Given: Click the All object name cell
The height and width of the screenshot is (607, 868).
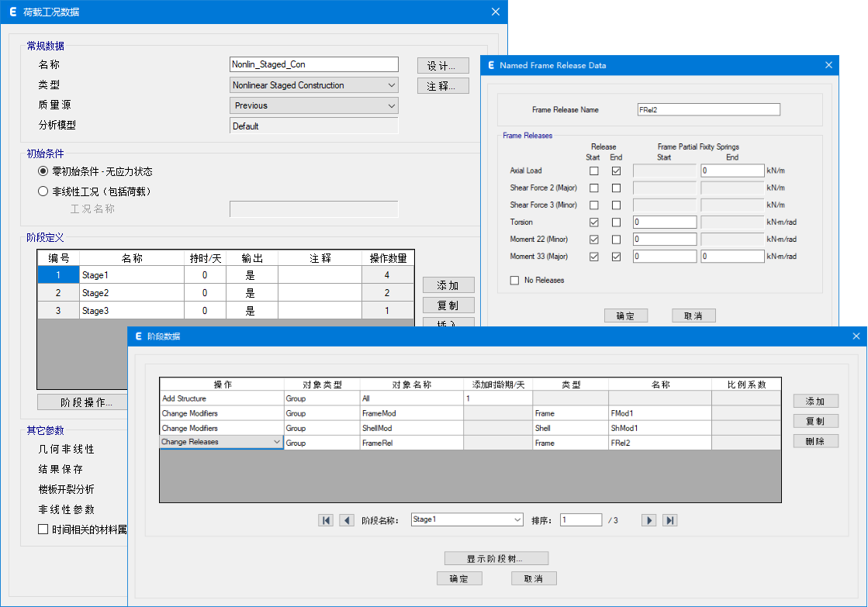Looking at the screenshot, I should [412, 398].
